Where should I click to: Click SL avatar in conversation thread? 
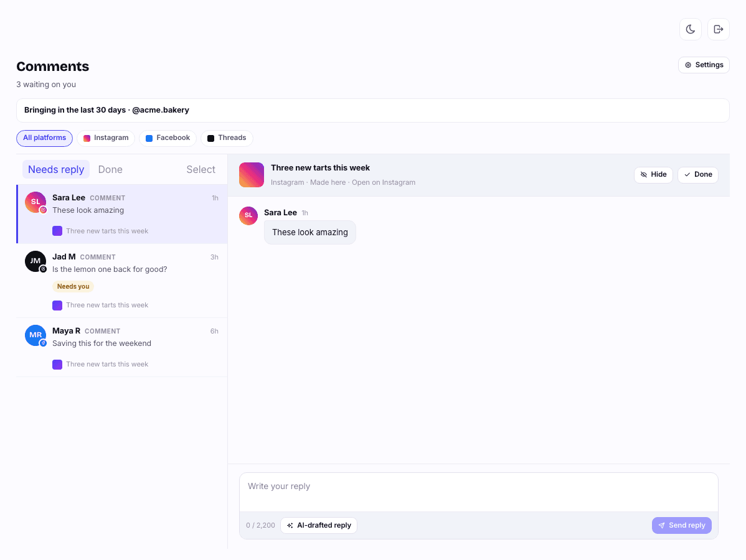[x=248, y=216]
